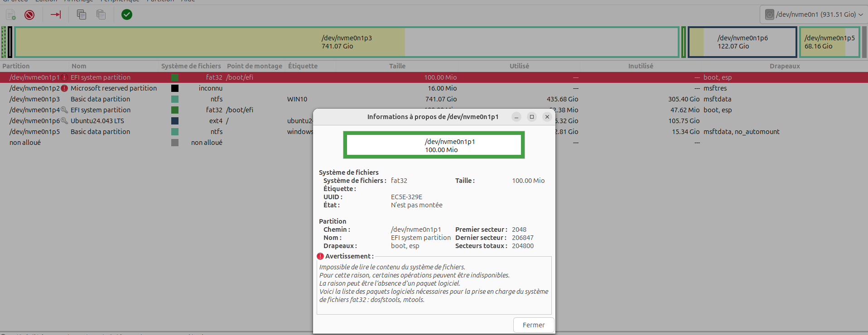Apply all operations with green checkmark icon
Screen dimensions: 868x335
coord(127,15)
